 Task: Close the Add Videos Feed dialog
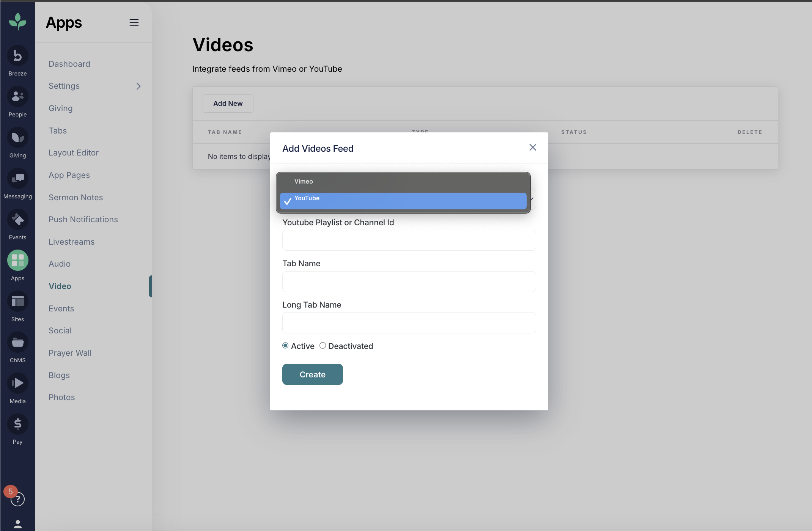[533, 148]
